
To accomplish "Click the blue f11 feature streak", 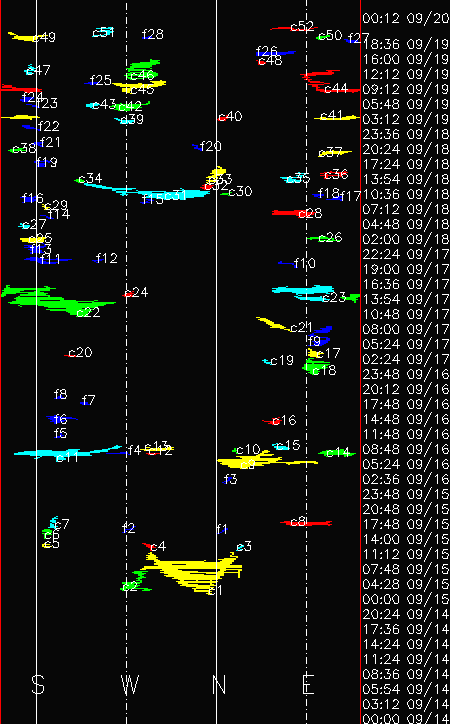I will click(x=48, y=260).
